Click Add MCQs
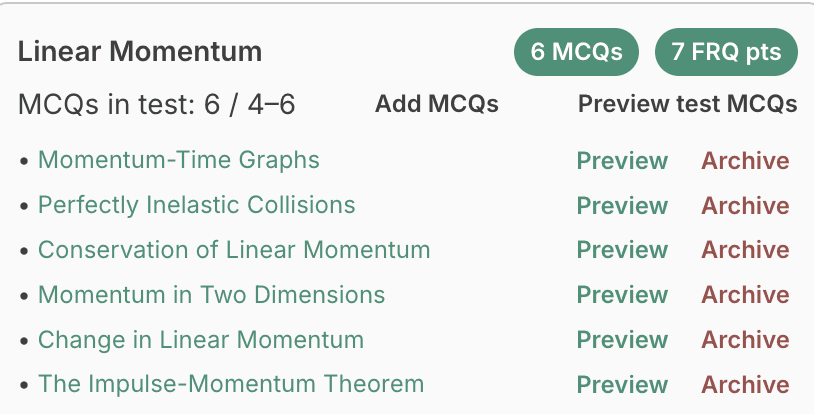This screenshot has height=414, width=814. [436, 104]
